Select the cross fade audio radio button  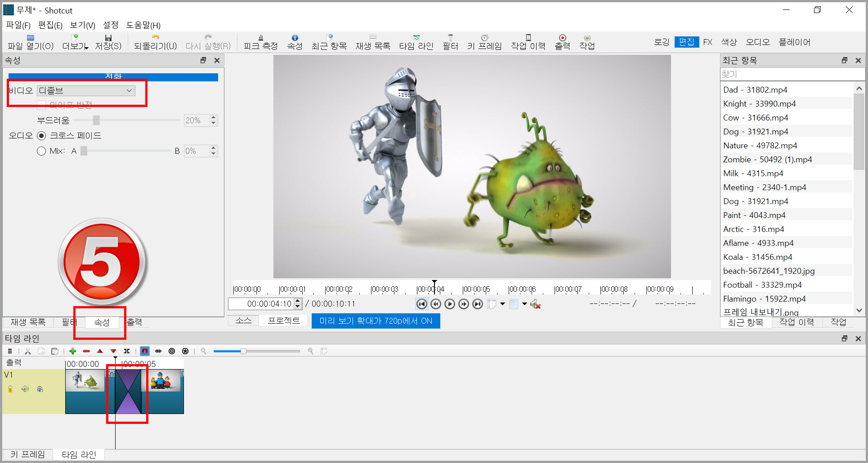(x=41, y=136)
